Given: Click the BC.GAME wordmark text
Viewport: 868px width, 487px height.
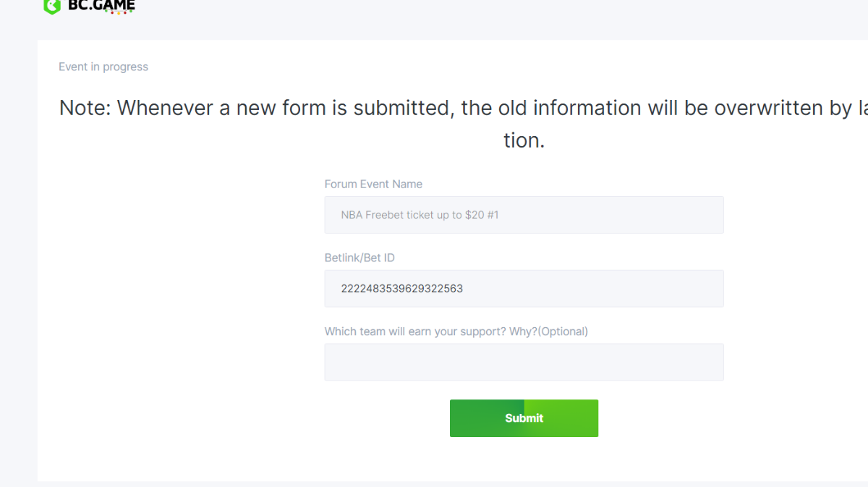Looking at the screenshot, I should [x=101, y=5].
